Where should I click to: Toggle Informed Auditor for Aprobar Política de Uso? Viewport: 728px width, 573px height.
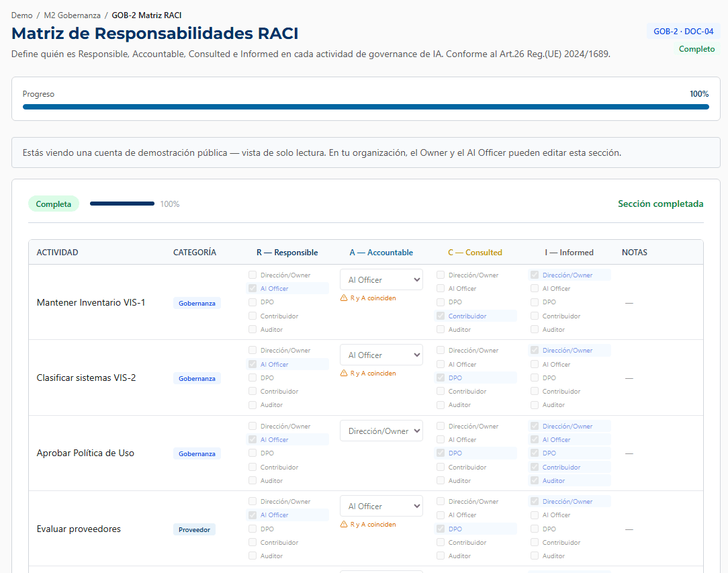click(535, 480)
